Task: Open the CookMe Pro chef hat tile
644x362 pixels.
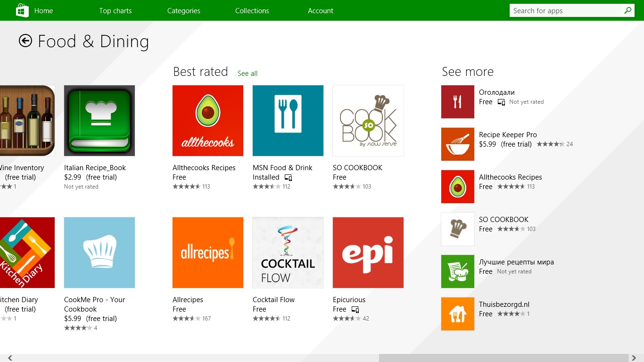Action: (x=99, y=253)
